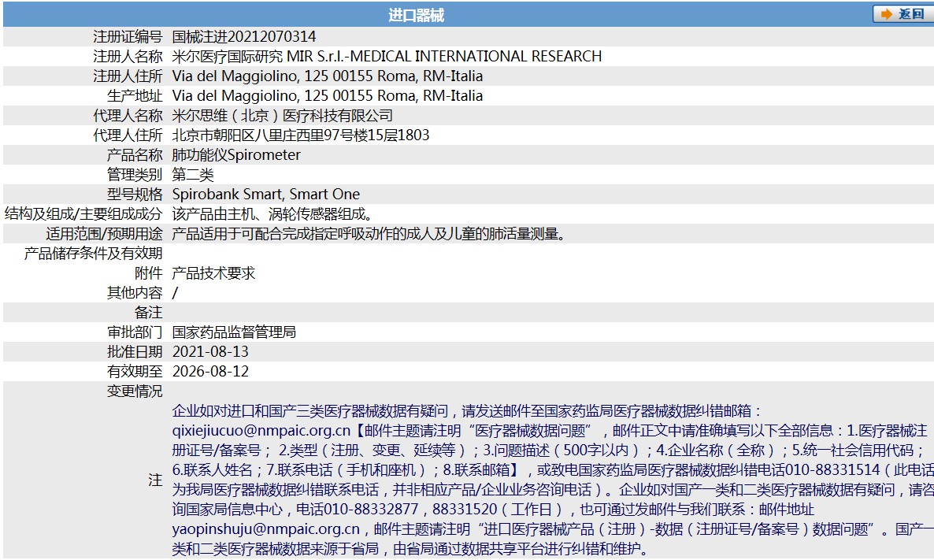Image resolution: width=934 pixels, height=560 pixels.
Task: Select model text Spirobank Smart, Smart One
Action: [266, 195]
